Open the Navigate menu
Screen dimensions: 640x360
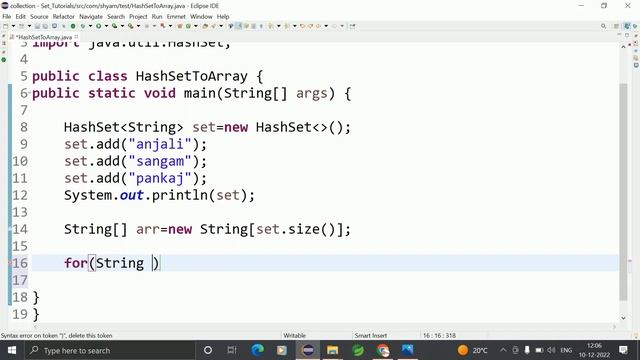pos(91,17)
